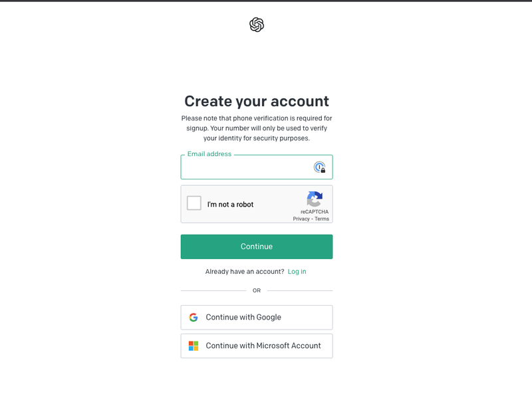The height and width of the screenshot is (410, 532).
Task: Open the reCAPTCHA Terms link
Action: click(322, 219)
